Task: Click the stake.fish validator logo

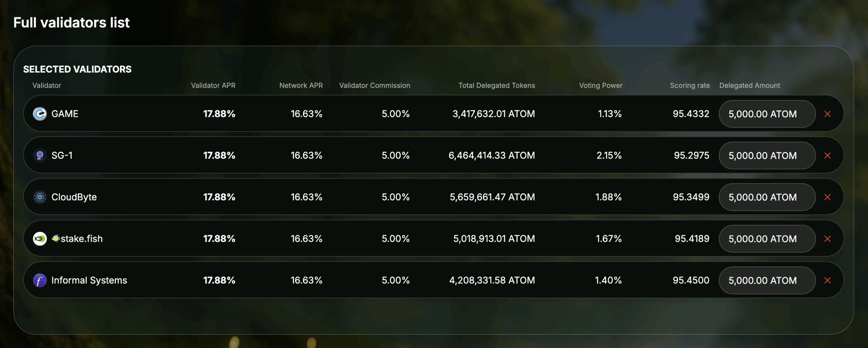Action: (40, 239)
